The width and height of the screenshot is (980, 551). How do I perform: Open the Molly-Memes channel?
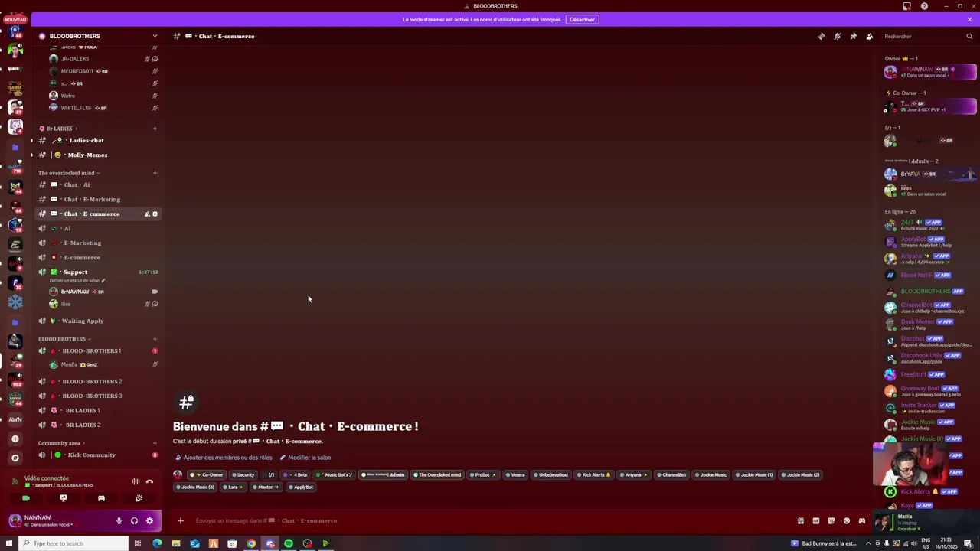[87, 155]
